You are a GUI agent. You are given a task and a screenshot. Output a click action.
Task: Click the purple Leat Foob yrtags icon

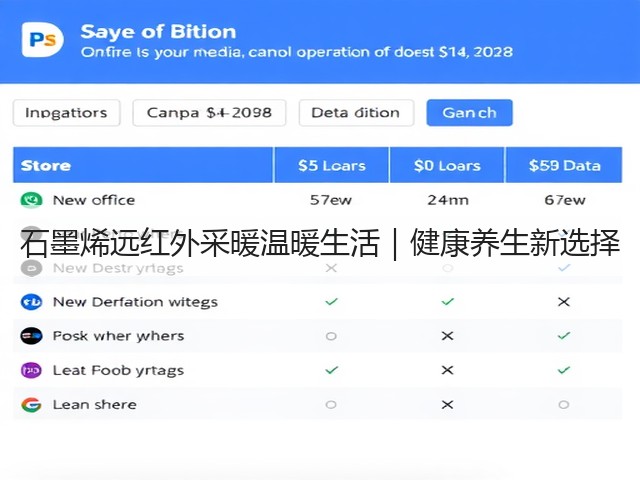click(31, 370)
